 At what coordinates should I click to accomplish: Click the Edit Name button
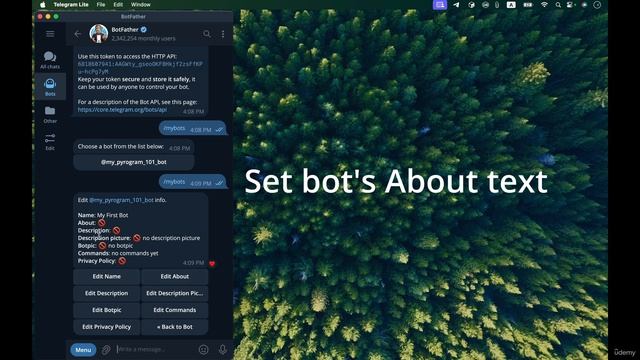coord(107,276)
